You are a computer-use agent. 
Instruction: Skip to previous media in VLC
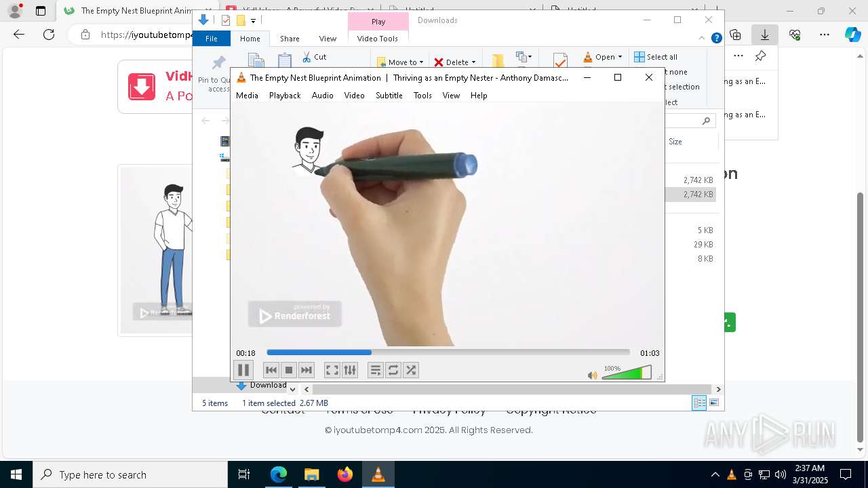[271, 370]
